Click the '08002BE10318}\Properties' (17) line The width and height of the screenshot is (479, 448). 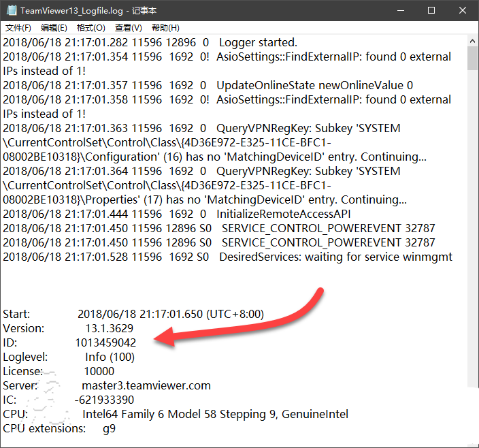pos(205,200)
